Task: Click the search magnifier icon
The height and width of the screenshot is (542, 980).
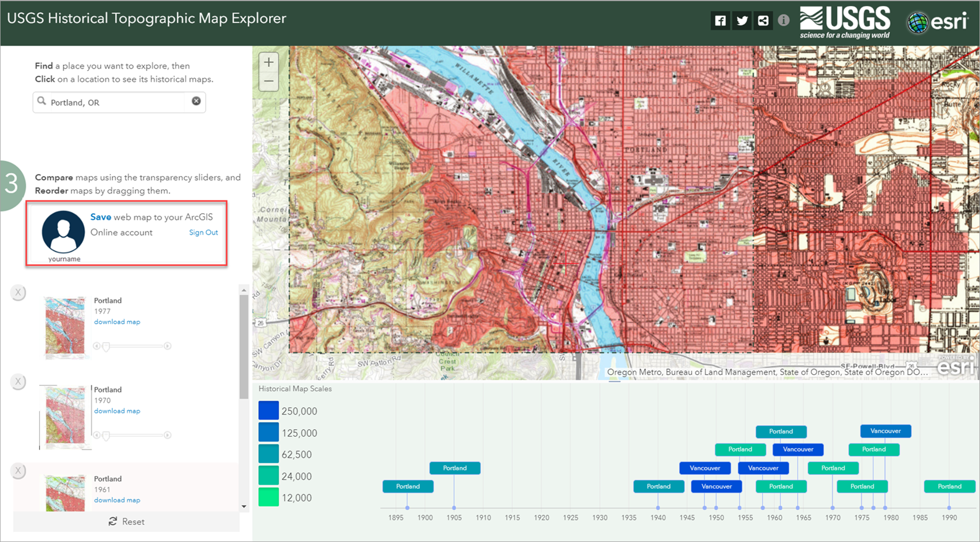Action: tap(42, 101)
